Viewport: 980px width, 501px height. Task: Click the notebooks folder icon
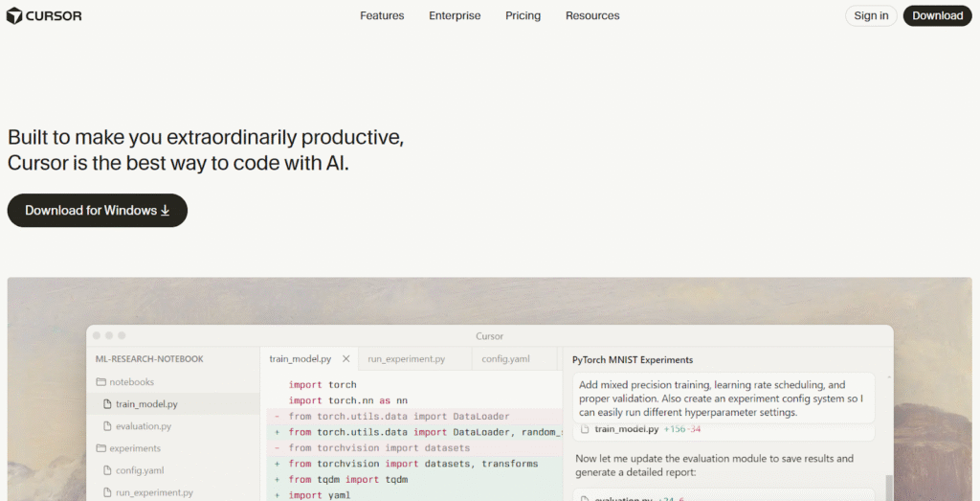[100, 381]
